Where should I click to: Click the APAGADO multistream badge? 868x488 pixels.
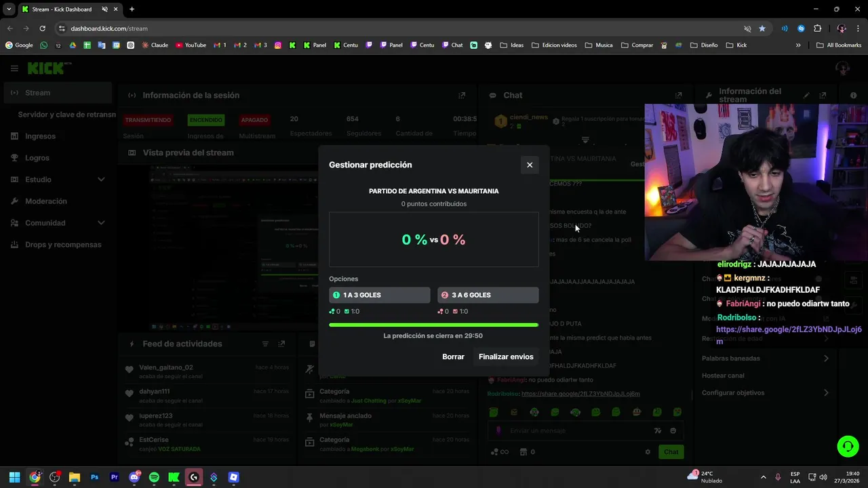[254, 120]
